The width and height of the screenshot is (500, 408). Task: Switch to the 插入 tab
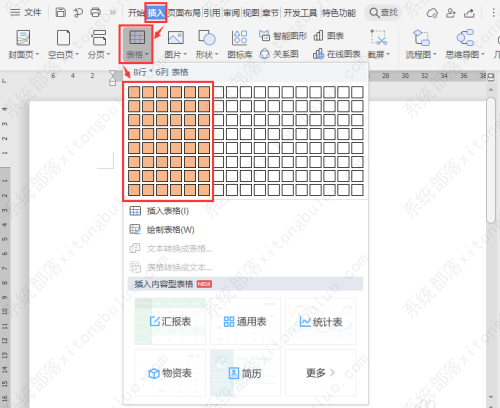click(156, 13)
